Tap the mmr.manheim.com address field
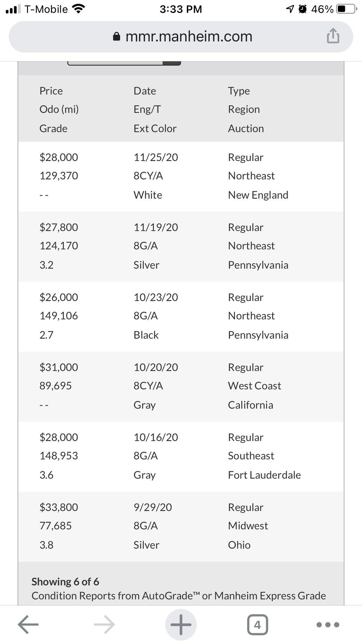The width and height of the screenshot is (362, 644). pos(181,37)
